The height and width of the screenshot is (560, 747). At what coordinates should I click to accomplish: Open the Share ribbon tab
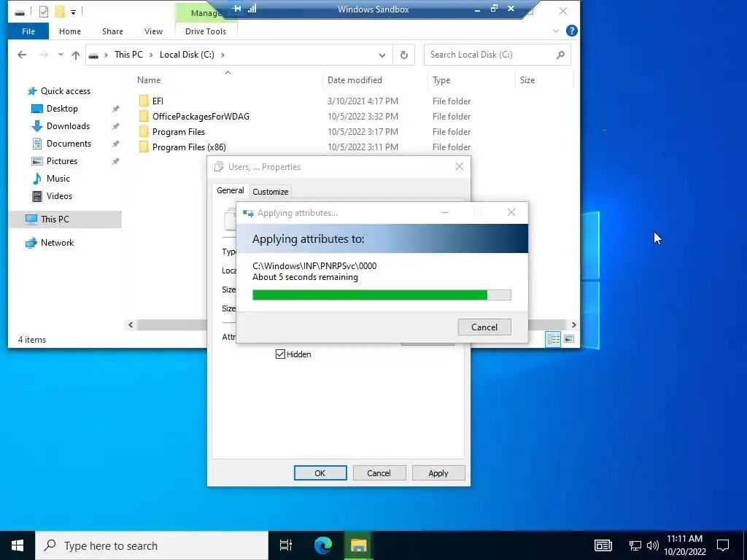pos(112,31)
